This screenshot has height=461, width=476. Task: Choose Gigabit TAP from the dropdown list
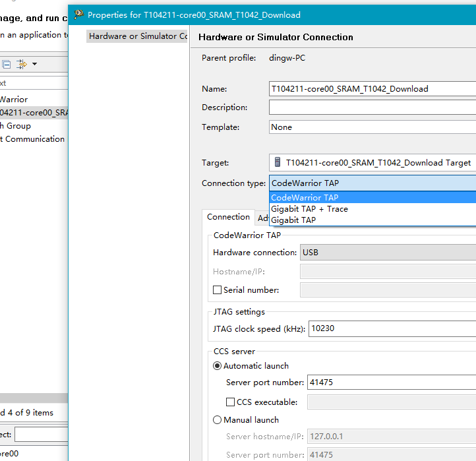293,220
